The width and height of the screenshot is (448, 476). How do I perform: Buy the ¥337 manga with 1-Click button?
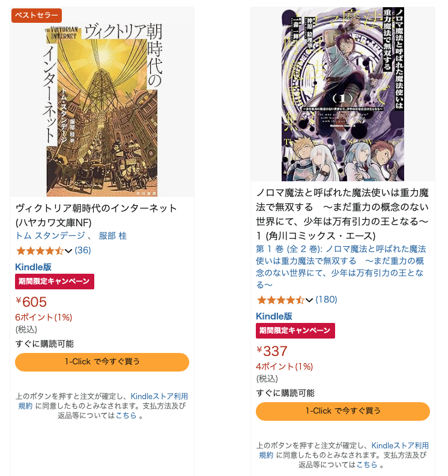pyautogui.click(x=343, y=411)
